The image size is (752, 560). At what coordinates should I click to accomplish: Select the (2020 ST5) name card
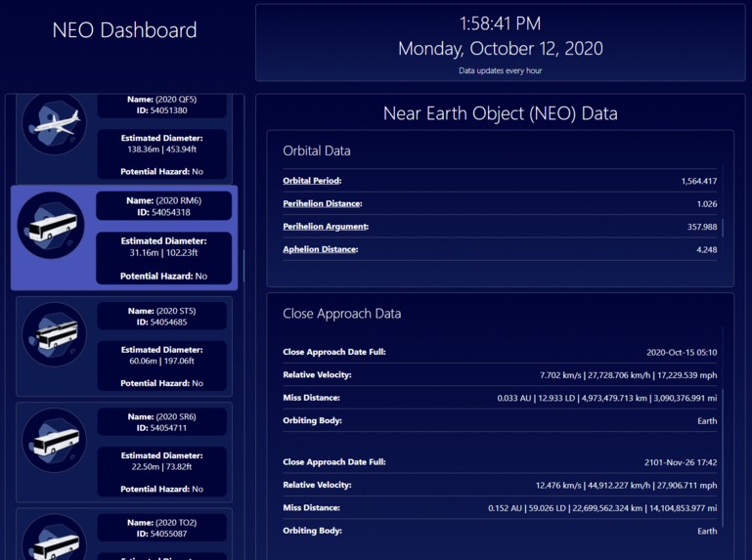tap(162, 317)
